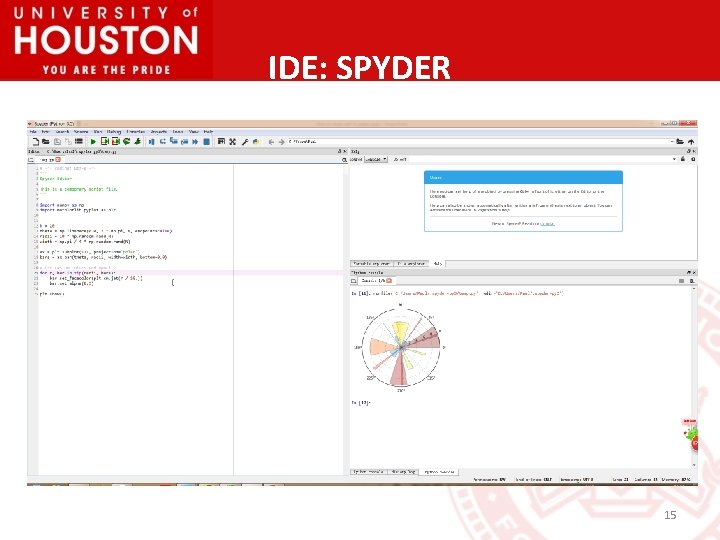Close the temp.py editor tab
Image resolution: width=720 pixels, height=540 pixels.
[x=58, y=160]
